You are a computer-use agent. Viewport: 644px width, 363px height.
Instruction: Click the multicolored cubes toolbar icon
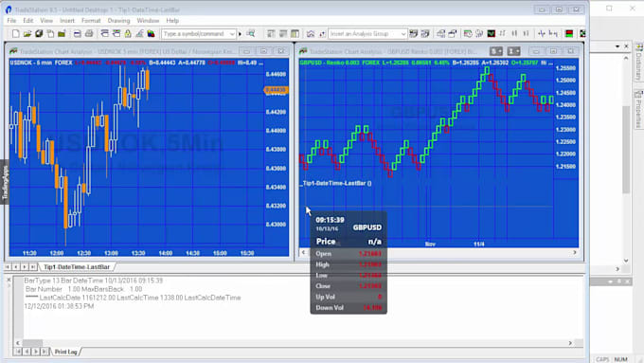point(152,34)
